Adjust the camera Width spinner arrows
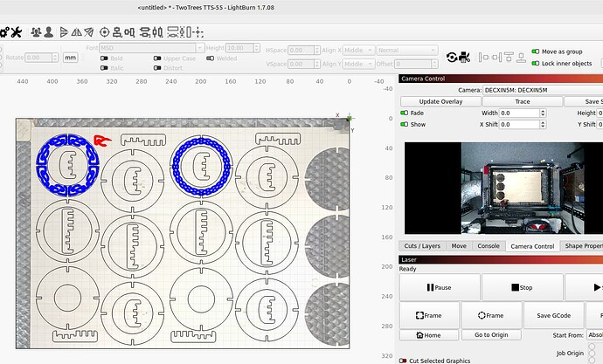The height and width of the screenshot is (364, 603). tap(543, 113)
